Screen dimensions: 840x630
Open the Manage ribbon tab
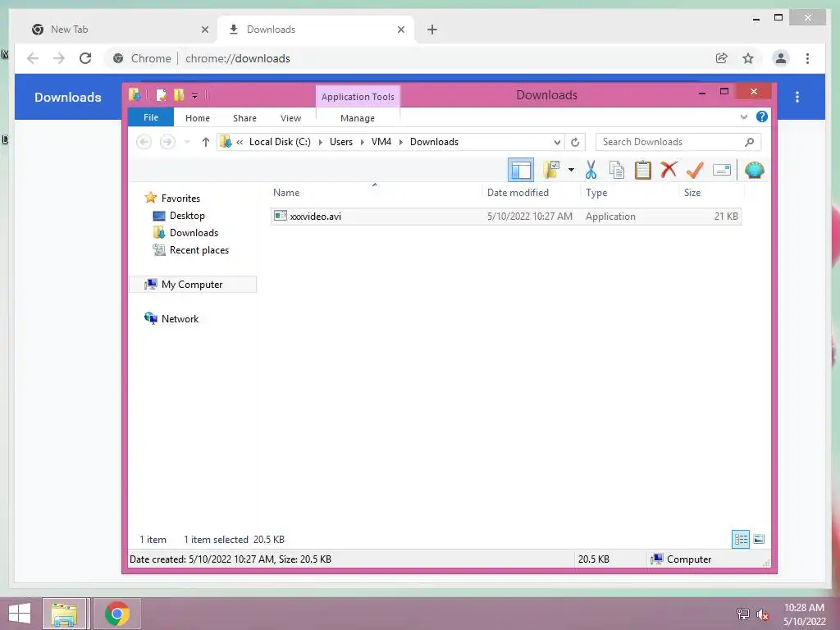pos(358,118)
